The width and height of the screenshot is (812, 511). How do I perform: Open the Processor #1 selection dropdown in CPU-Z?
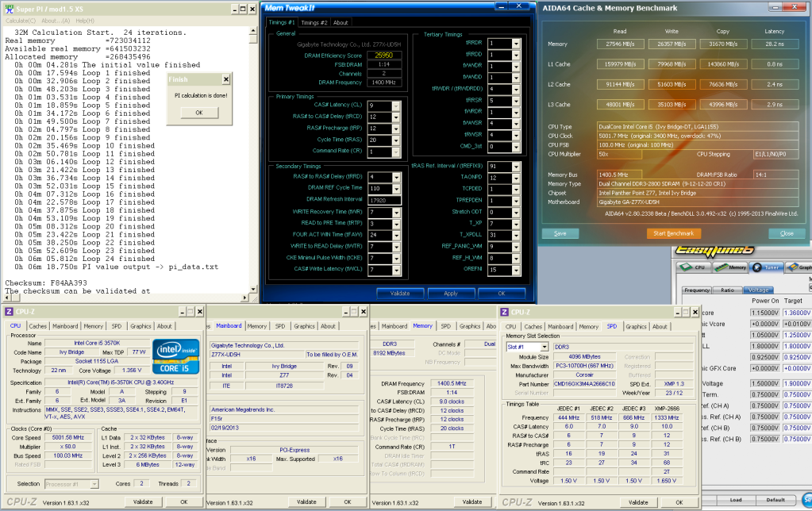coord(94,484)
